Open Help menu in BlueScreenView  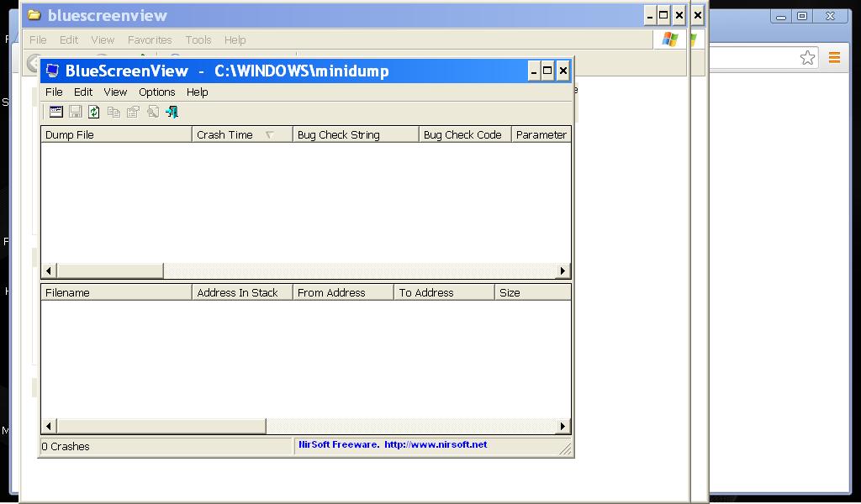pyautogui.click(x=197, y=92)
